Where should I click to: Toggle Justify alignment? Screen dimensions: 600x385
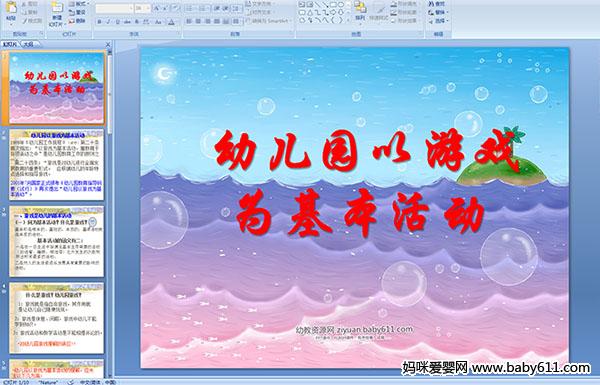point(217,21)
